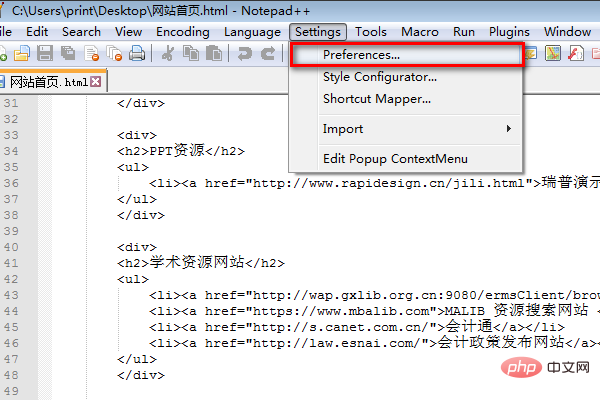Viewport: 600px width, 400px height.
Task: Open Shortcut Mapper... menu entry
Action: point(377,99)
